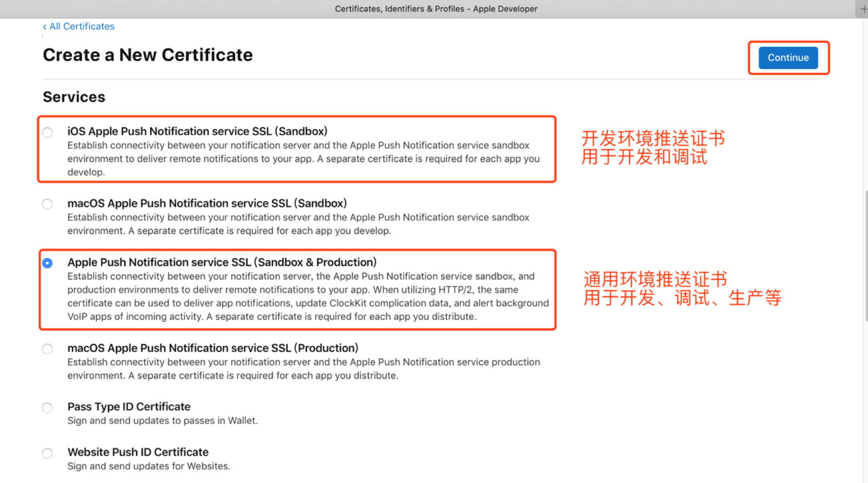Click the browser tab titled Certificates, Identifiers & Profiles
Screen dimensions: 868x483
point(436,9)
